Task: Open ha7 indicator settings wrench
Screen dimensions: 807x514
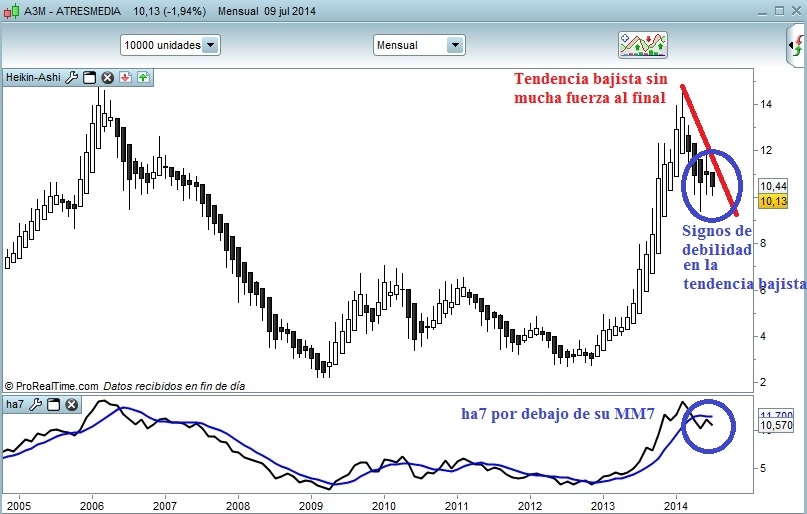Action: pos(36,404)
